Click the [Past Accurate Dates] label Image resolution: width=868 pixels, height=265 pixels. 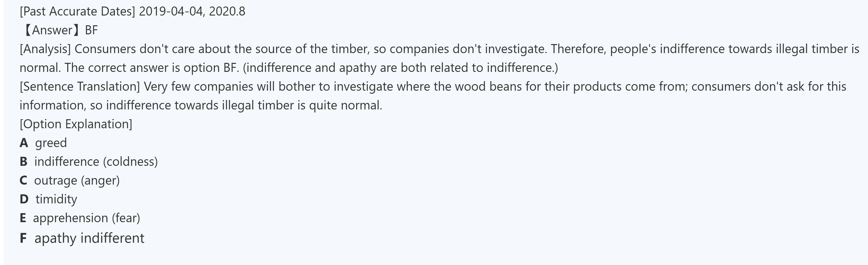pyautogui.click(x=77, y=12)
